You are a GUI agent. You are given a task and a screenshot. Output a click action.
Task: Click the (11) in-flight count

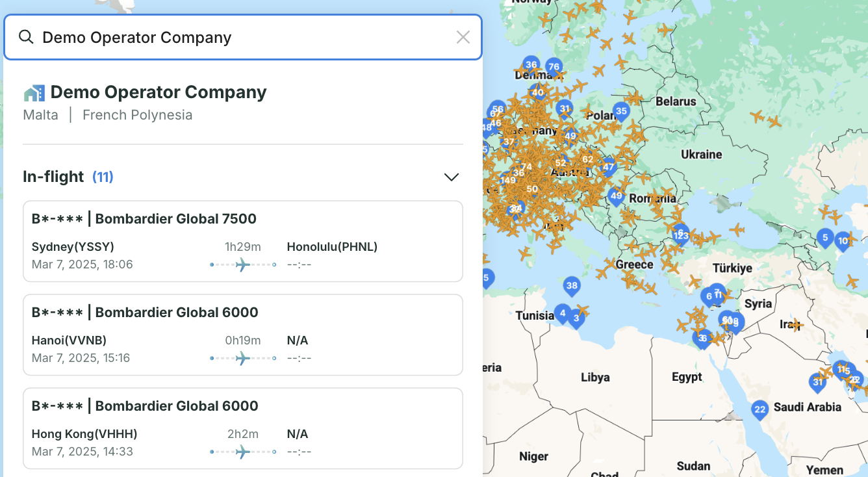click(x=103, y=177)
